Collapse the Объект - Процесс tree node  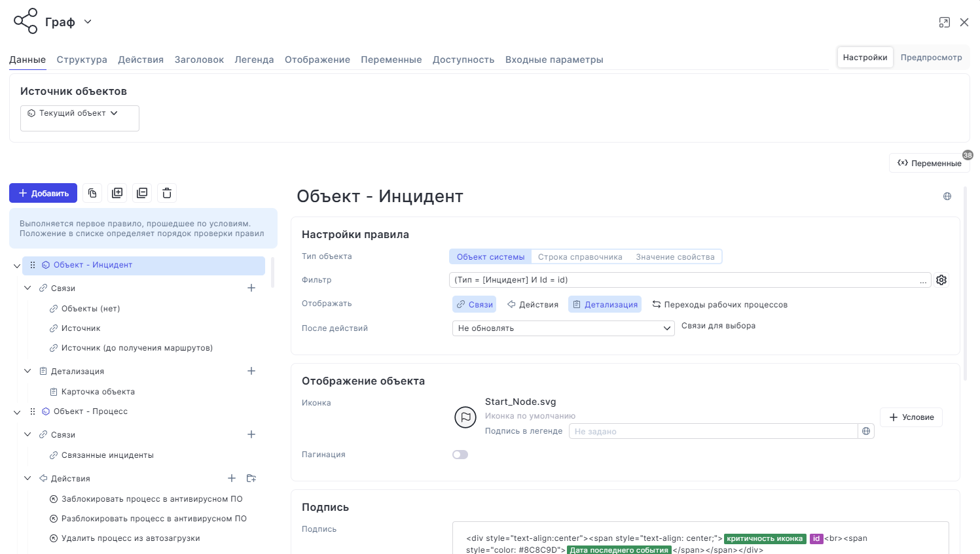click(x=17, y=412)
